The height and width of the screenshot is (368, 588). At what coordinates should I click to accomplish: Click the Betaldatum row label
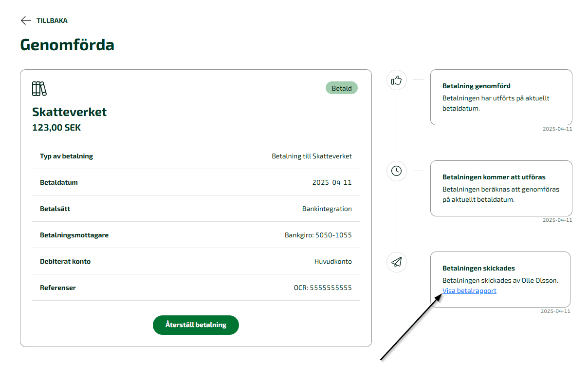[x=59, y=183]
